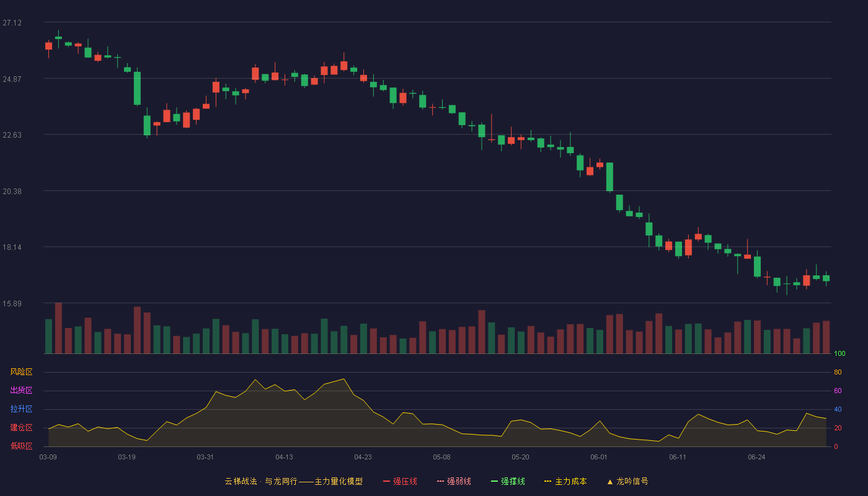
Task: Click the 05-08 date axis label
Action: tap(441, 457)
